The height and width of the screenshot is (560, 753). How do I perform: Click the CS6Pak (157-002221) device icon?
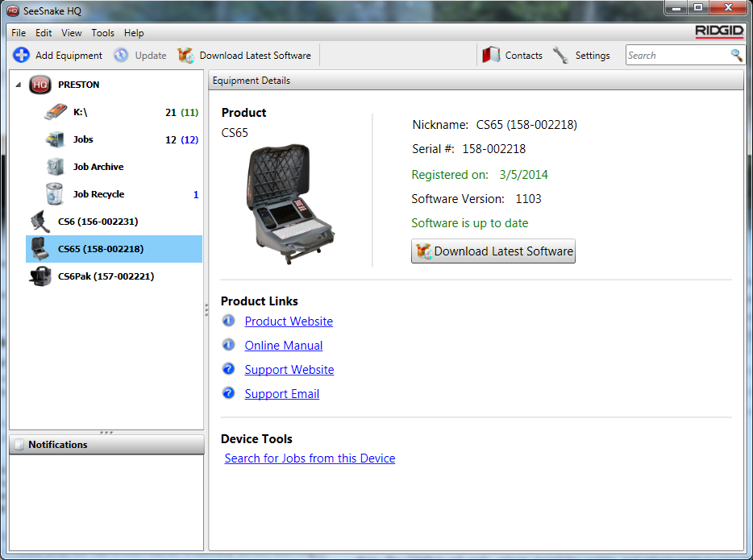[40, 276]
